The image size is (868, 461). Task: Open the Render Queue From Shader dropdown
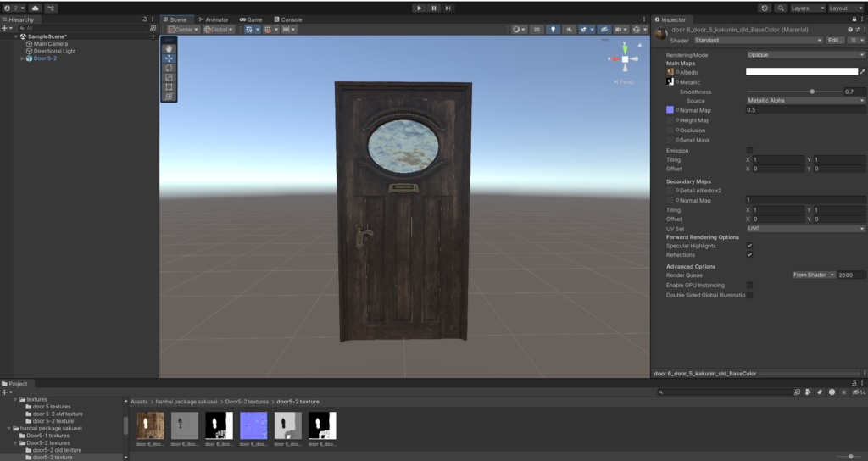(x=814, y=275)
